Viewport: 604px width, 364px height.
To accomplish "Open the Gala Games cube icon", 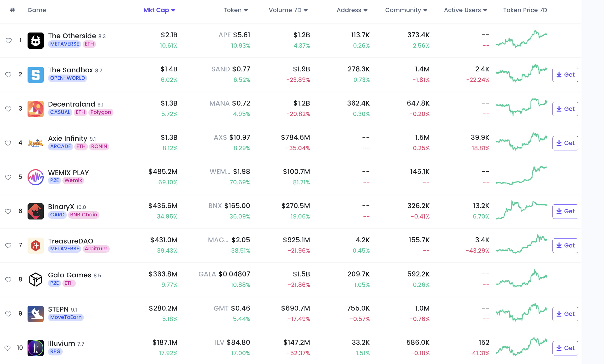I will (36, 280).
